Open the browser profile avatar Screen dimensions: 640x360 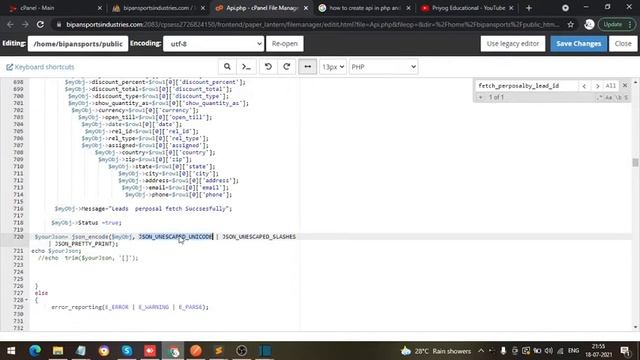[x=589, y=24]
